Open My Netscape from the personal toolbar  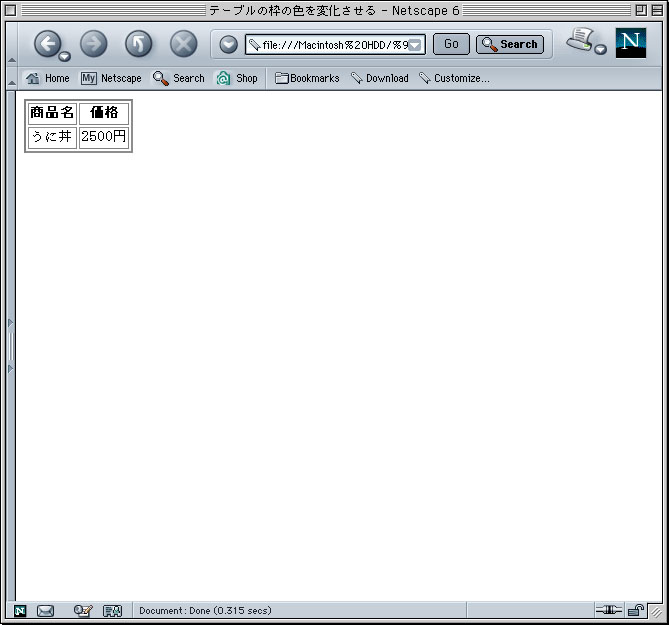coord(111,78)
